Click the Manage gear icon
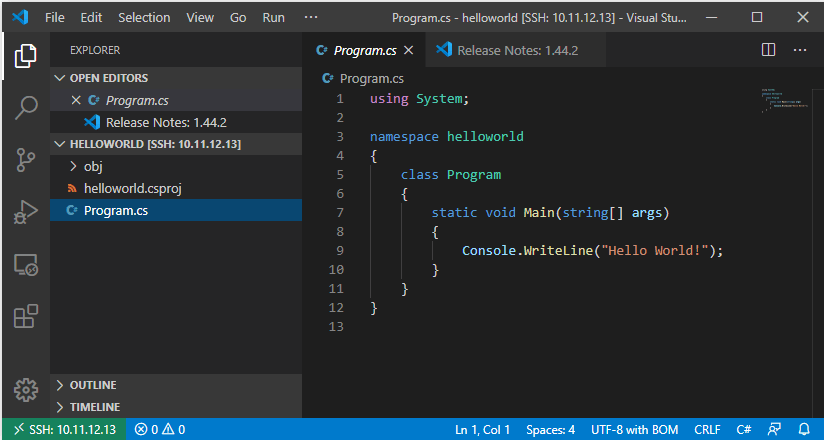The height and width of the screenshot is (440, 824). (x=26, y=389)
